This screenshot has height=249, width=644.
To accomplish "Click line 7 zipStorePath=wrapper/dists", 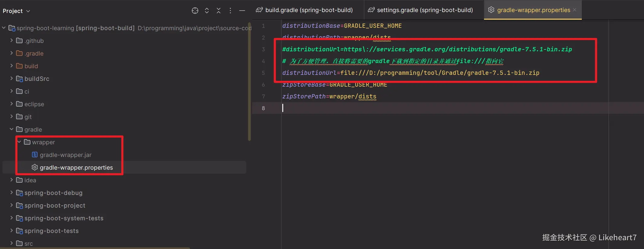I will (329, 96).
